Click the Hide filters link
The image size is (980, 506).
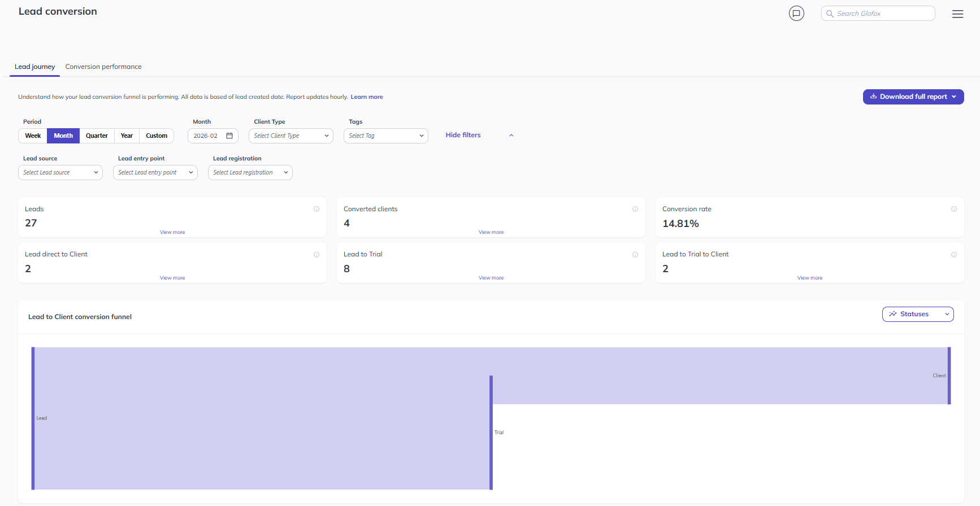point(463,135)
